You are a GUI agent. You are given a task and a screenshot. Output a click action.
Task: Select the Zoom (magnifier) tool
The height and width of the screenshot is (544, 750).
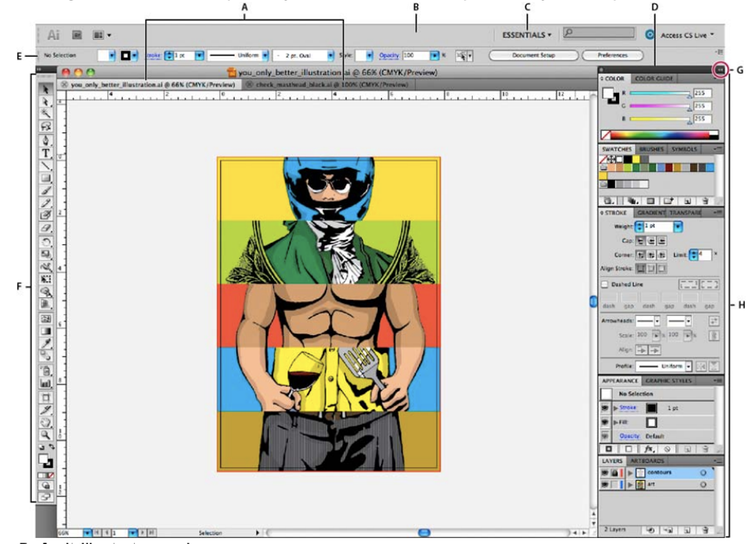(46, 434)
